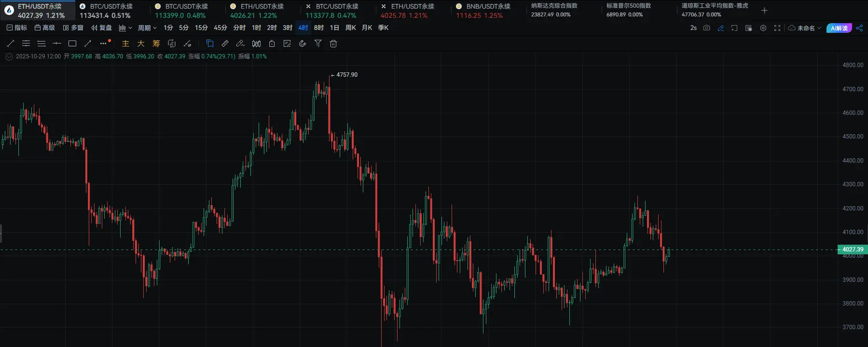Switch to the 5分 timeframe

point(184,28)
